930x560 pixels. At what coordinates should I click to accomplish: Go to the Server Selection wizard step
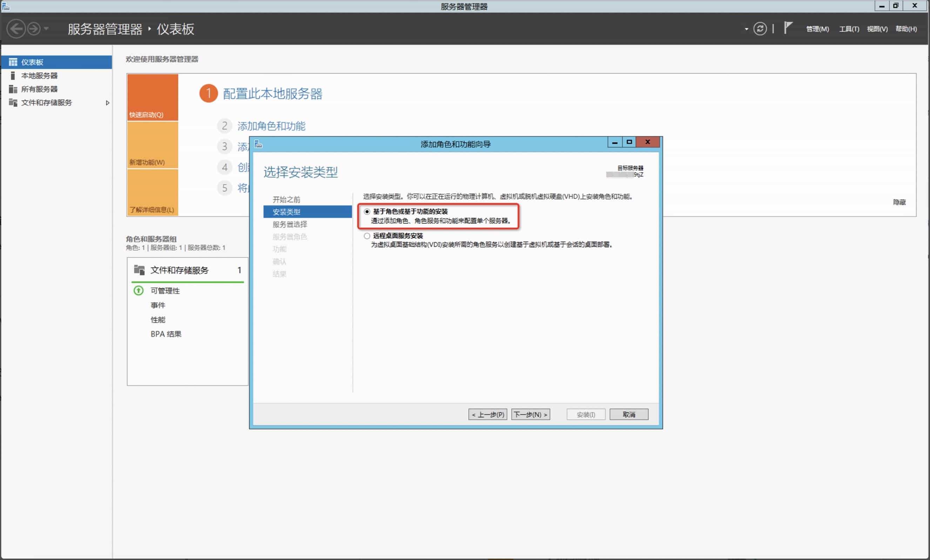[290, 224]
